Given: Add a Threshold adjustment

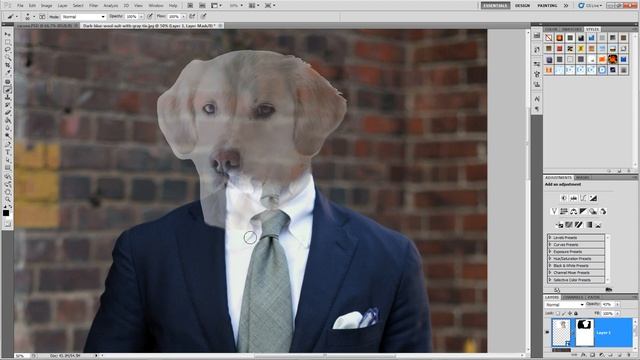Looking at the screenshot, I should 579,225.
